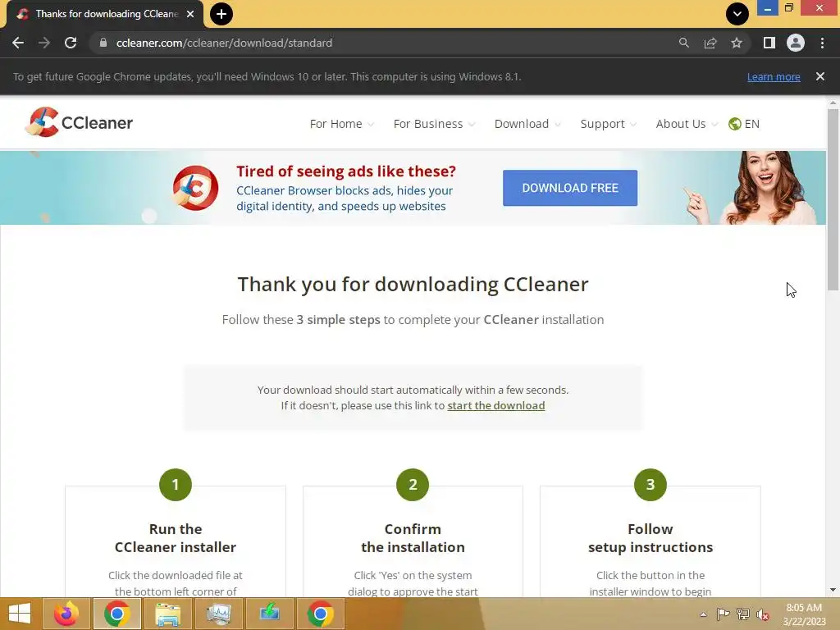The width and height of the screenshot is (840, 630).
Task: Expand the For Business menu
Action: (x=434, y=124)
